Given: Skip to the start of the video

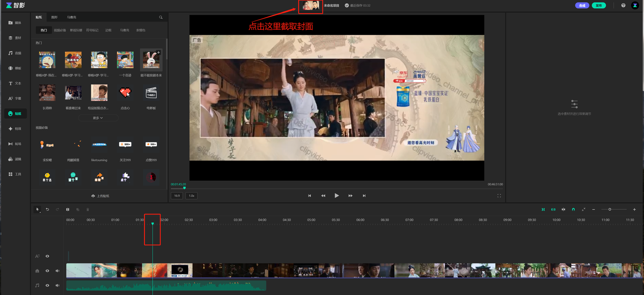Looking at the screenshot, I should point(310,196).
